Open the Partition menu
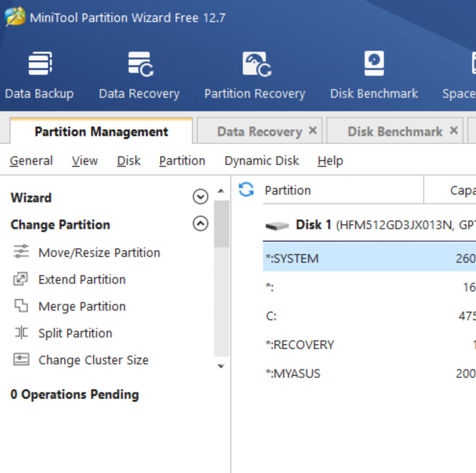 [x=182, y=160]
